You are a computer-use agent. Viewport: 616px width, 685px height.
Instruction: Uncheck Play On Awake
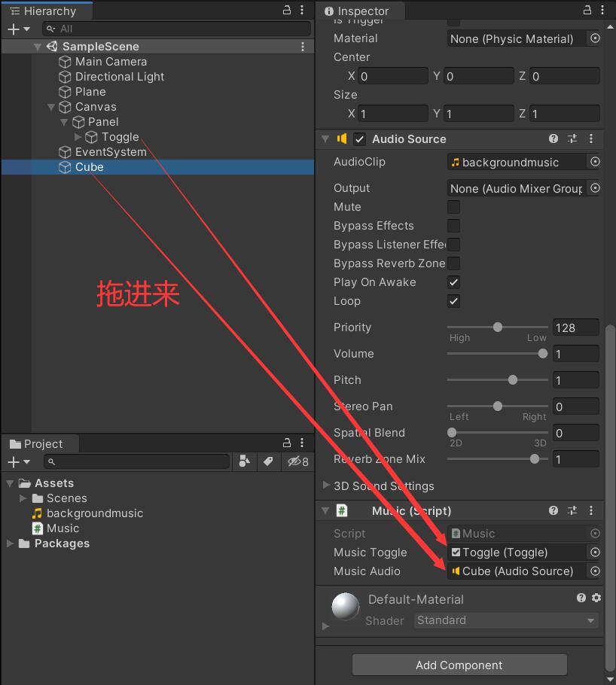tap(453, 282)
